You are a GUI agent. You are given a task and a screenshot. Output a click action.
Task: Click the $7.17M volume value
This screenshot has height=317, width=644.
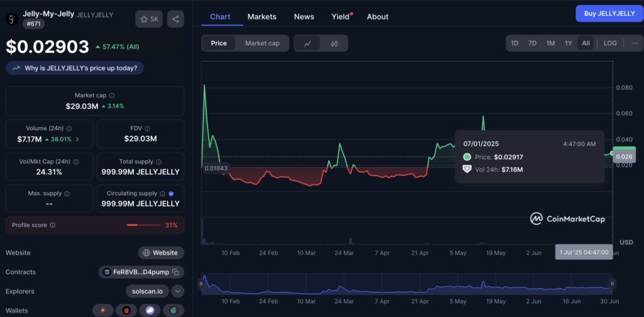click(29, 139)
